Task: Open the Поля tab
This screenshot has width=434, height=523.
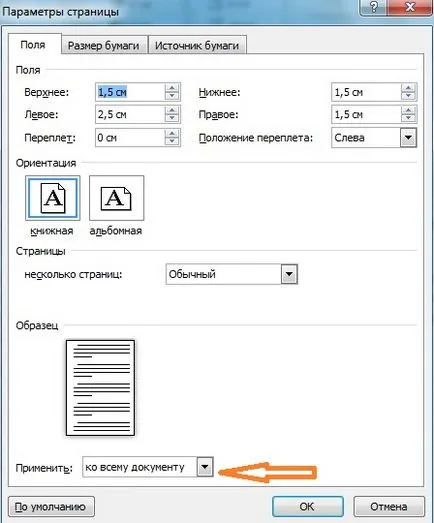Action: coord(33,44)
